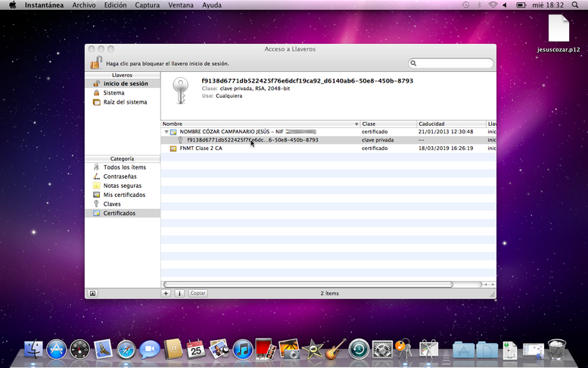The image size is (588, 368).
Task: Open the 'Captura' menu
Action: 147,5
